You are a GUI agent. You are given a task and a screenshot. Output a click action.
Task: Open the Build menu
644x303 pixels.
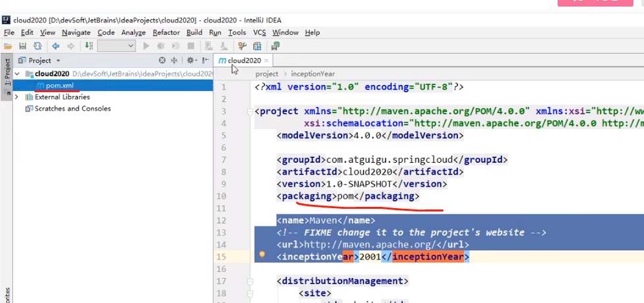194,32
